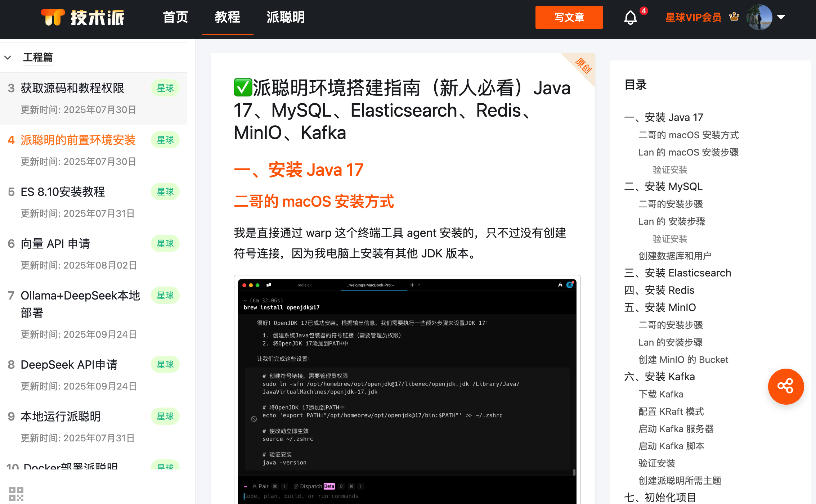Click the 技术派 logo icon

click(53, 17)
